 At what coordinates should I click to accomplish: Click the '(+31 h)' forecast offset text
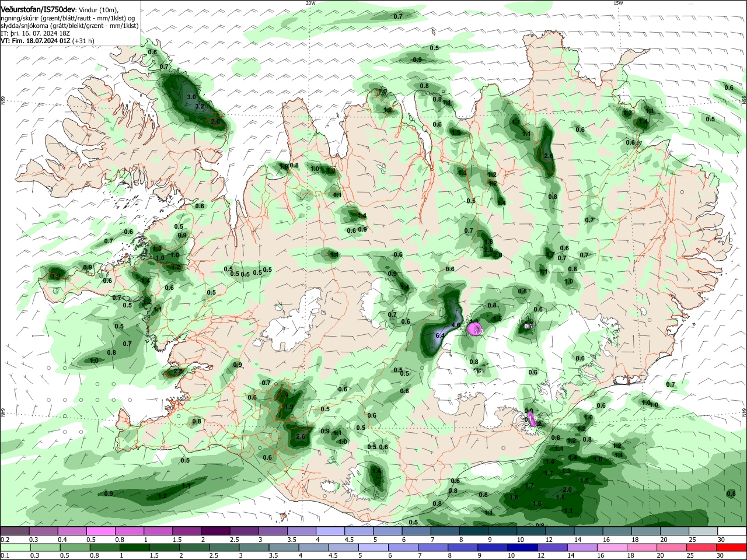click(83, 41)
